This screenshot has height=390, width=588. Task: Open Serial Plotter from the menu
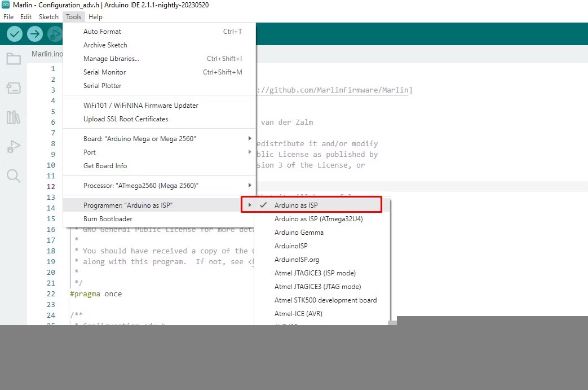(x=160, y=86)
